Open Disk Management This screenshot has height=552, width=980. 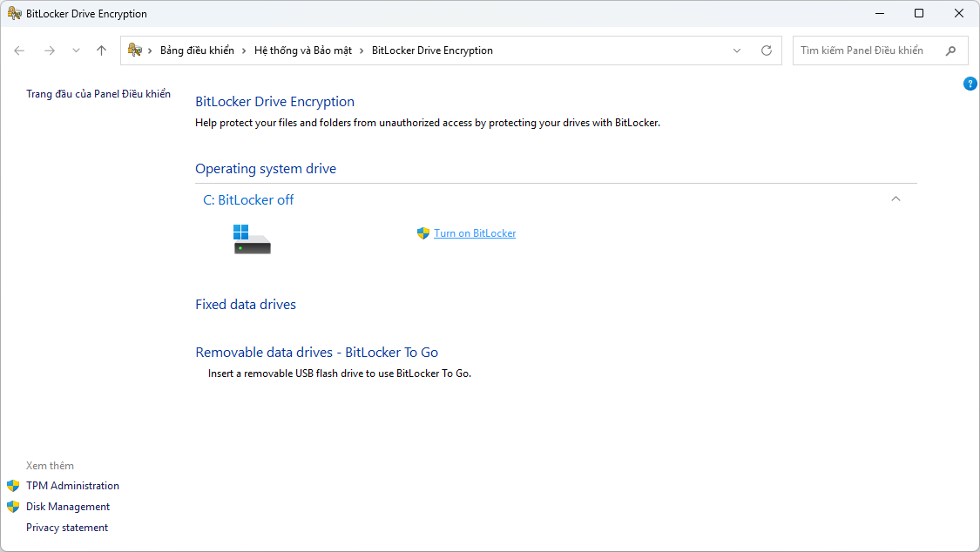[x=68, y=507]
